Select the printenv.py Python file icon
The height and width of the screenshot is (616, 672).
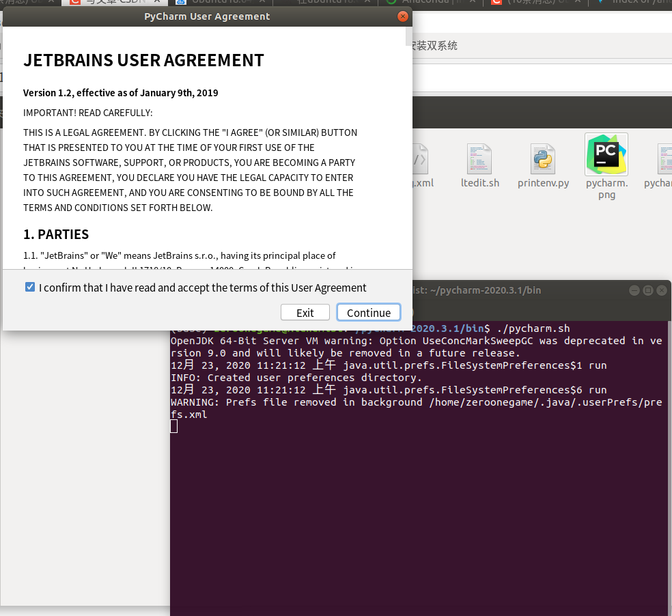tap(542, 158)
